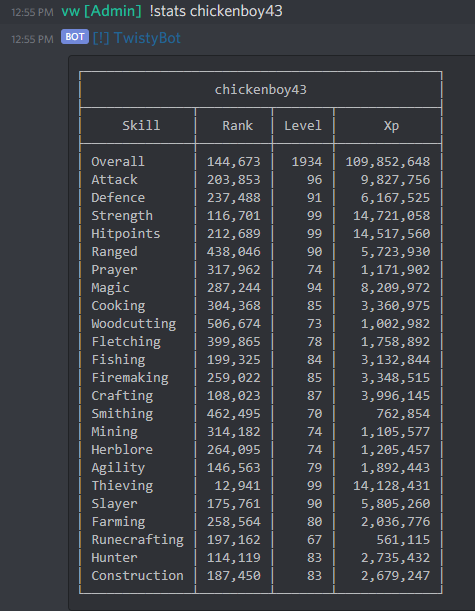Click the Runecrafting skill row label
Image resolution: width=475 pixels, height=611 pixels.
click(x=137, y=540)
